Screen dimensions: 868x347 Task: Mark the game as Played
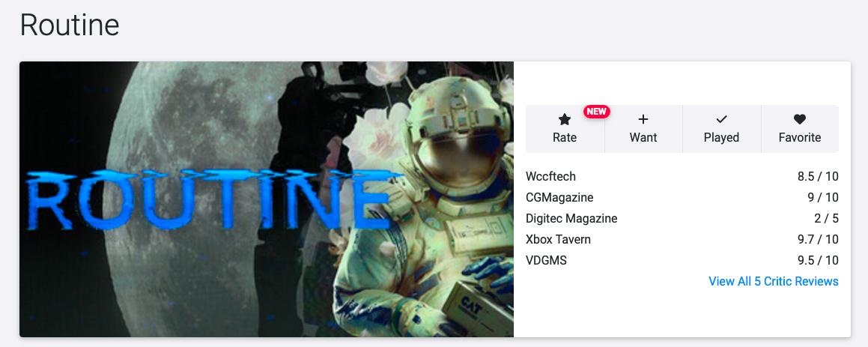pyautogui.click(x=721, y=129)
